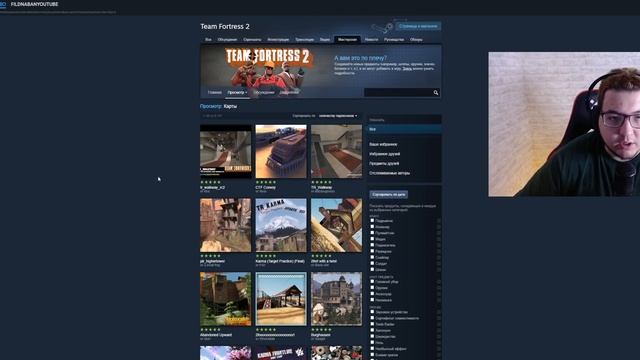Viewport: 640px width, 360px height.
Task: Click the Abandoned Upward title text
Action: pos(216,335)
